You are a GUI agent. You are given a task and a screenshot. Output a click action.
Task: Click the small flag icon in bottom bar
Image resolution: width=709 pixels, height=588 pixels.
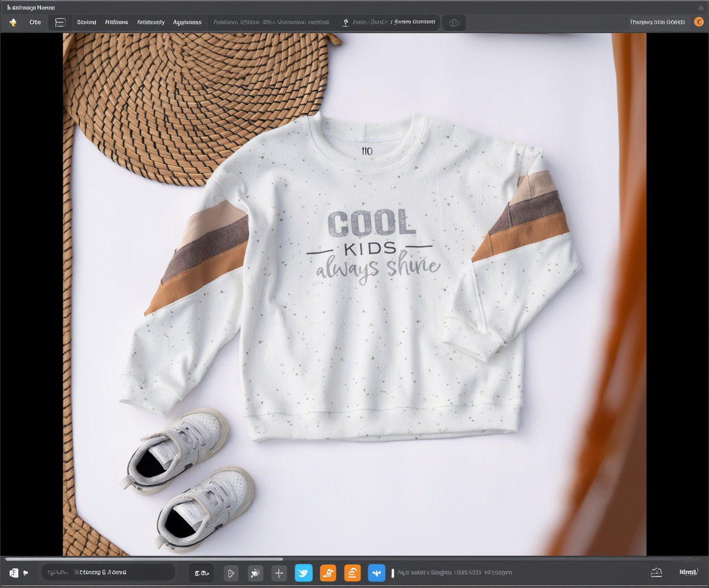[26, 573]
